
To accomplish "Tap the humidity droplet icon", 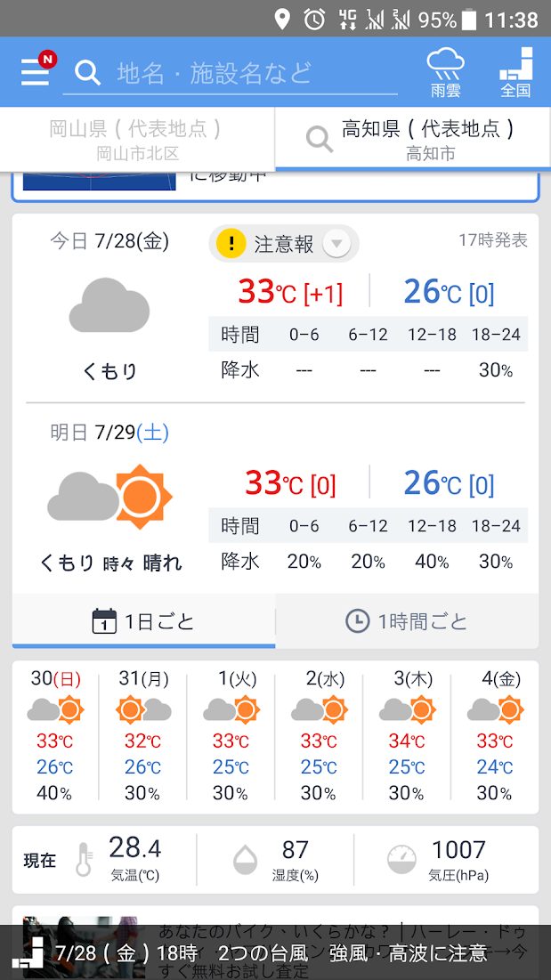I will coord(245,860).
